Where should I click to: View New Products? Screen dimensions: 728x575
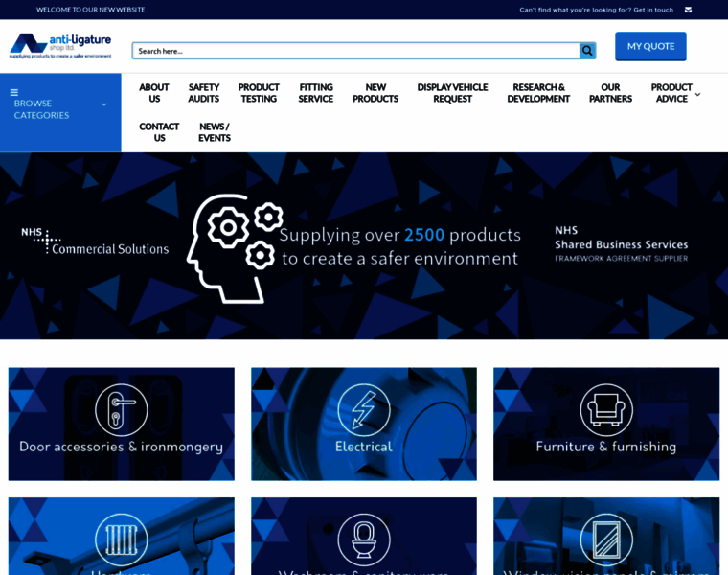point(375,93)
